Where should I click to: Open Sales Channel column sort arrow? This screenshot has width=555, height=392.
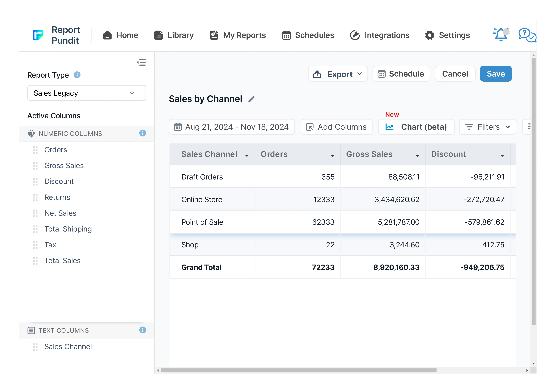247,156
